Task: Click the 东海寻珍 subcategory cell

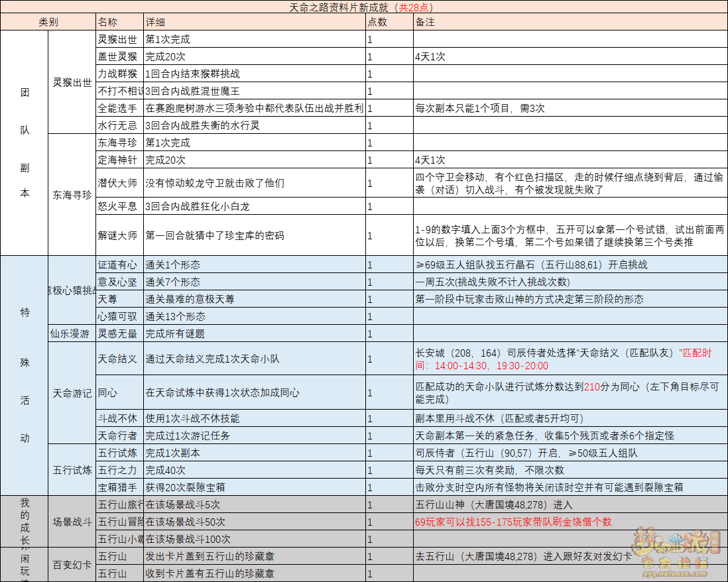Action: tap(72, 195)
